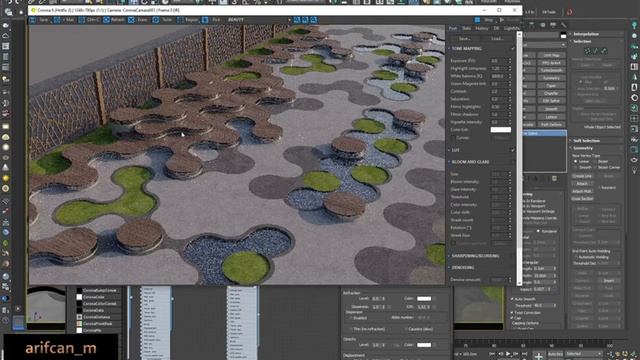Viewport: 640px width, 360px height.
Task: Click the Stop render button in VFB
Action: click(x=485, y=20)
